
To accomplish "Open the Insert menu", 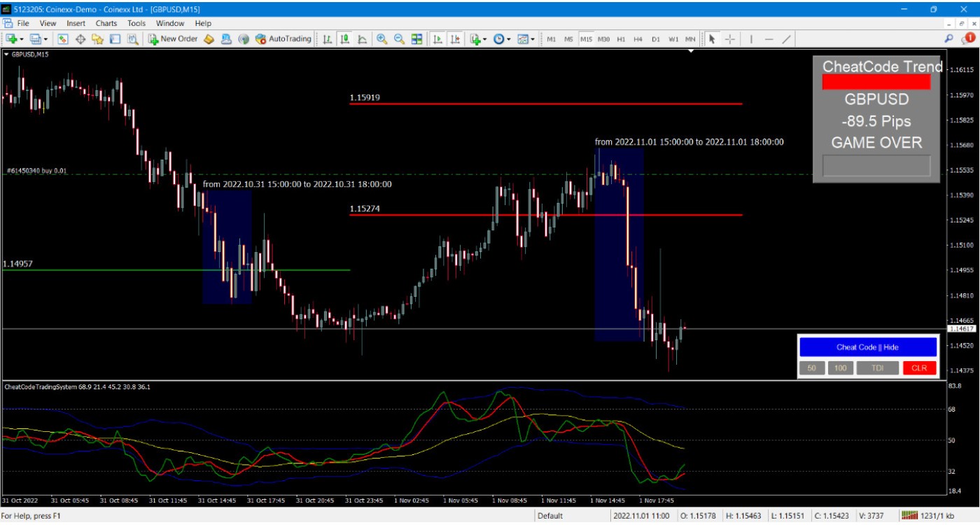I will coord(76,23).
